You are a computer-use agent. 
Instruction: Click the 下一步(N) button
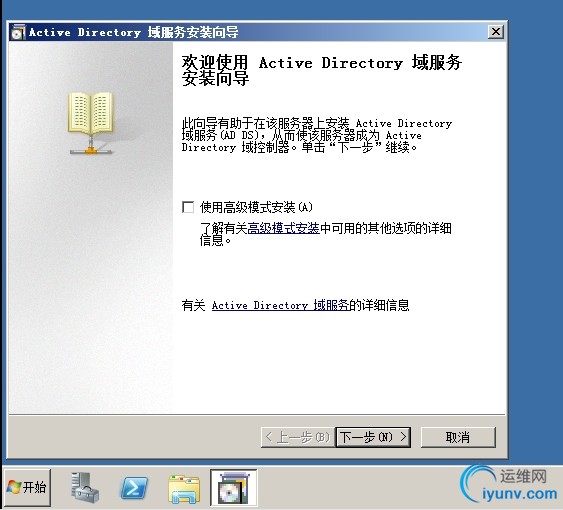tap(373, 437)
